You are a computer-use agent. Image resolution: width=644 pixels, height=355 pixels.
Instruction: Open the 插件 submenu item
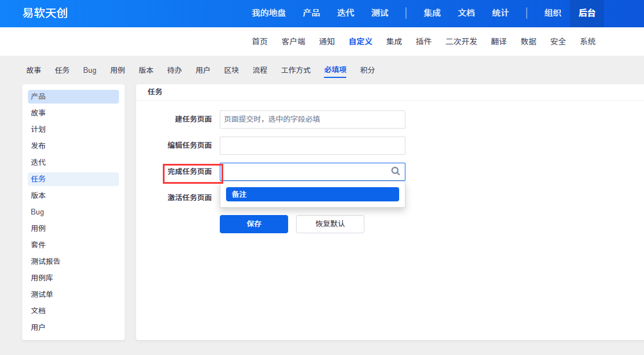[x=424, y=42]
